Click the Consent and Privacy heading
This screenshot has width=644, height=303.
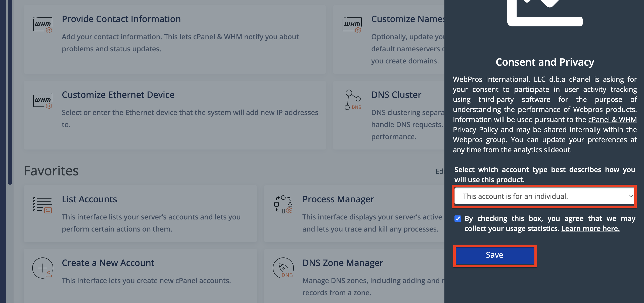(545, 62)
